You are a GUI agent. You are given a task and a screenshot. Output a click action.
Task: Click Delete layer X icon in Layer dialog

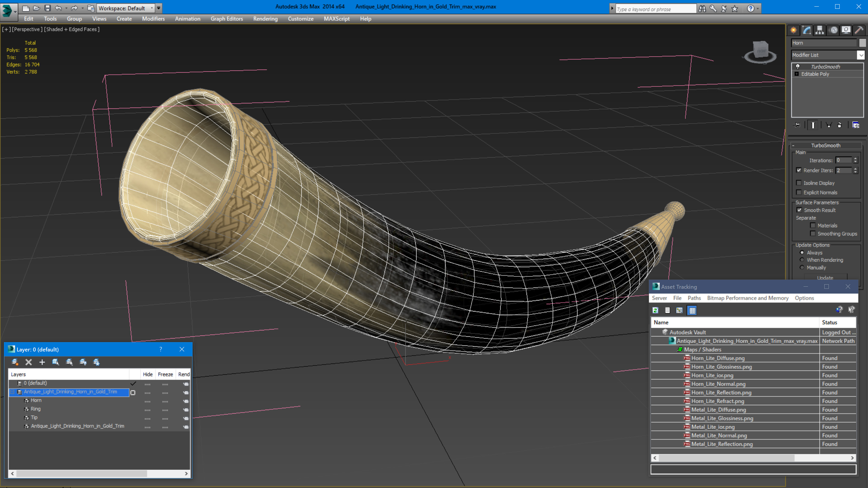click(29, 362)
